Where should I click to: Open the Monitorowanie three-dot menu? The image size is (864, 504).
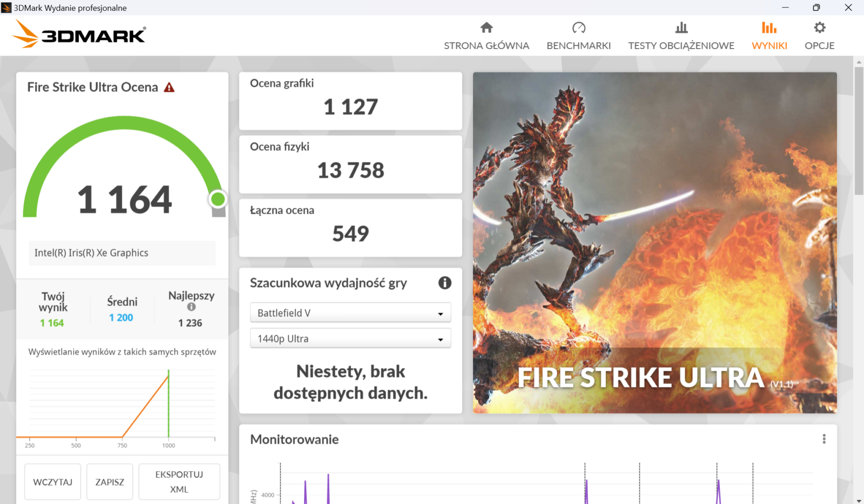(x=823, y=439)
